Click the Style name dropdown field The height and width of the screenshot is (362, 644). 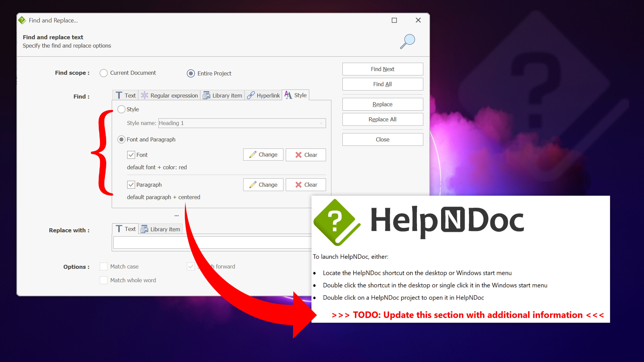coord(241,123)
